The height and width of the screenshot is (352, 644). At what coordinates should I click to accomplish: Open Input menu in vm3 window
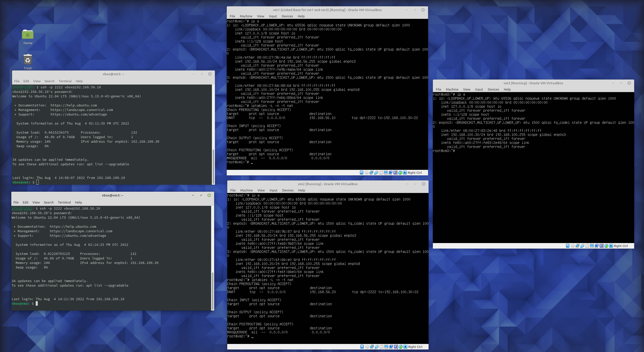[x=479, y=89]
